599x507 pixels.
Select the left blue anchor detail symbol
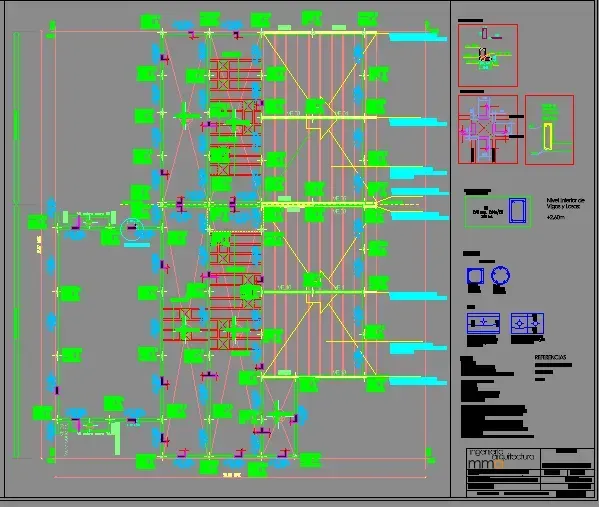(x=483, y=323)
